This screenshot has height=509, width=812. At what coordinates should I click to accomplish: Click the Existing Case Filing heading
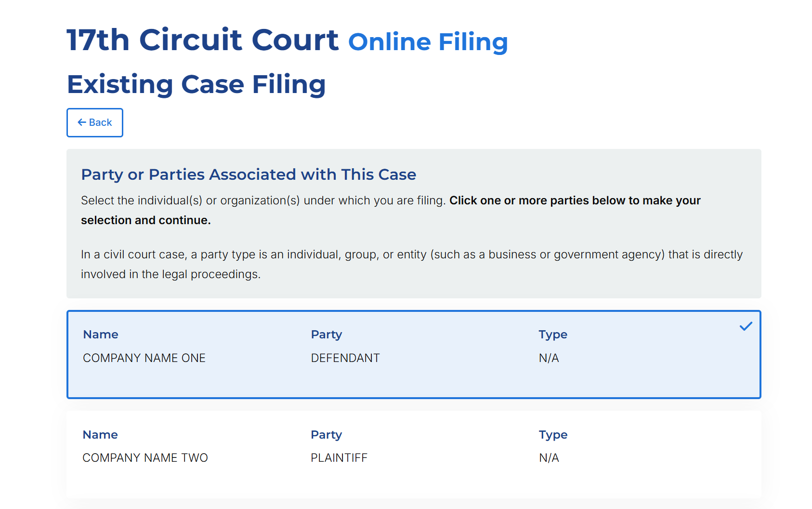(x=196, y=84)
